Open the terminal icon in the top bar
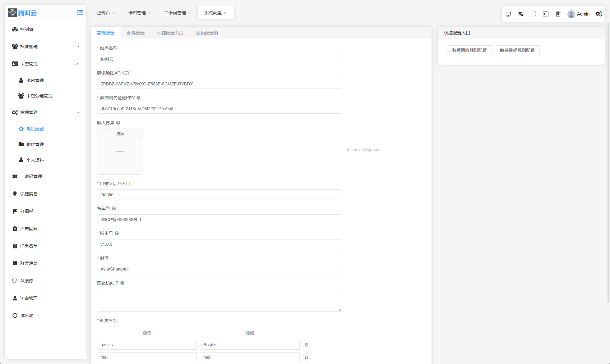 [546, 14]
